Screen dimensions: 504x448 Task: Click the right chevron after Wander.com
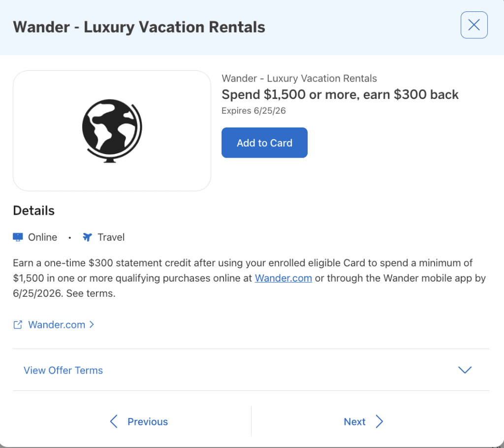(92, 325)
